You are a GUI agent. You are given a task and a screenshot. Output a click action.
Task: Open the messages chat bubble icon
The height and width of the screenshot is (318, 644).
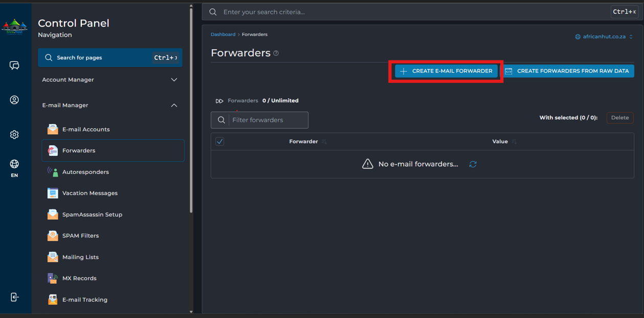[14, 65]
